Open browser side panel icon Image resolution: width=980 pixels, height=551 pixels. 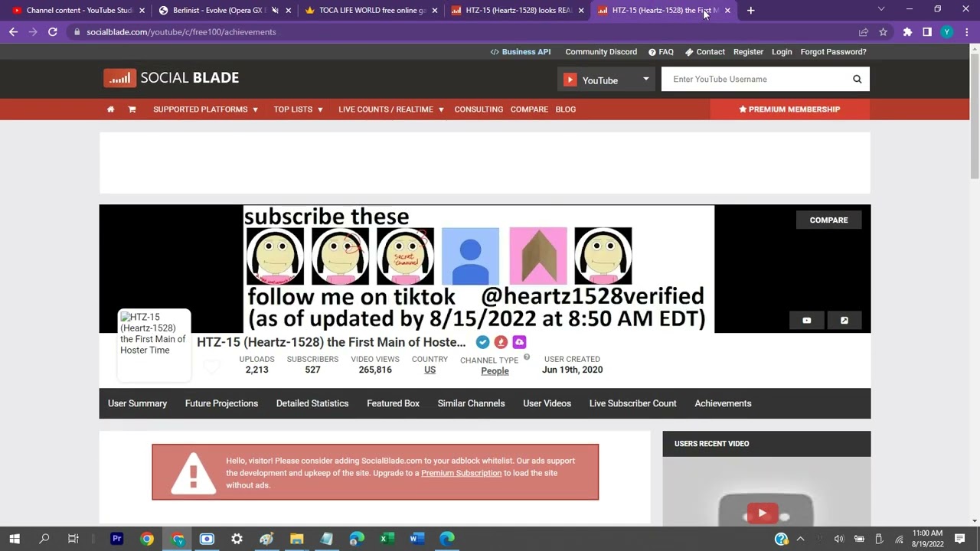click(x=927, y=32)
